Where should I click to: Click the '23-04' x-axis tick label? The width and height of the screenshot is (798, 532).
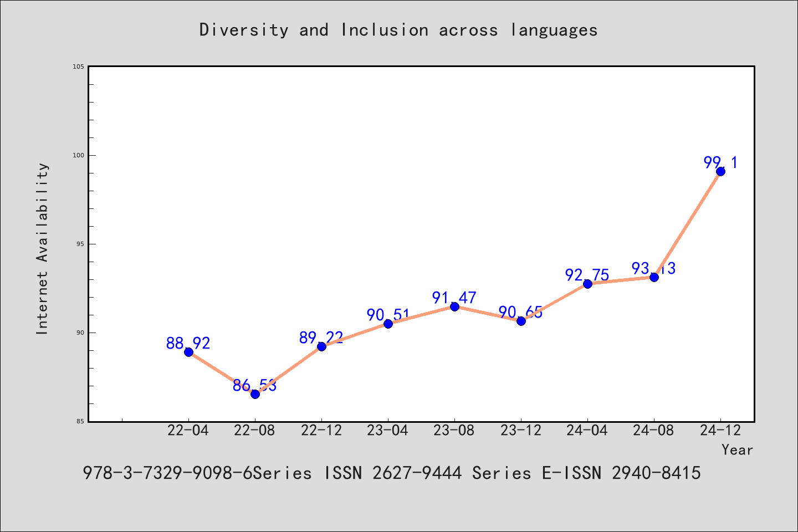388,430
